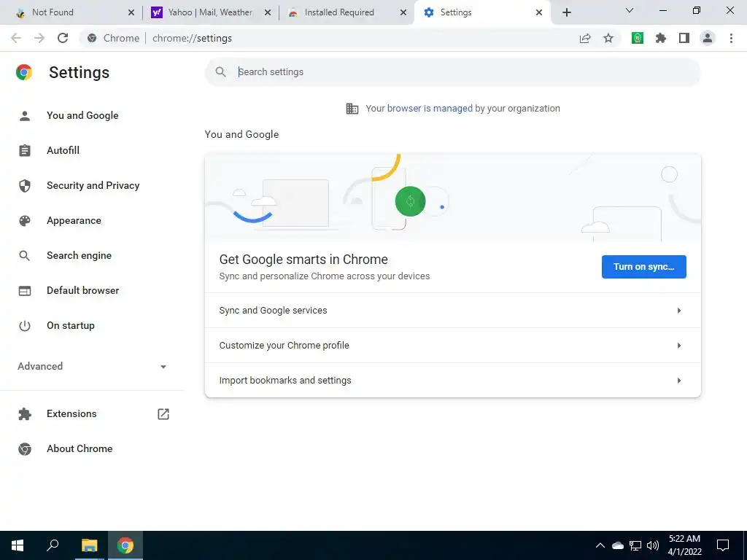Open Autofill settings in sidebar
Image resolution: width=747 pixels, height=560 pixels.
63,150
